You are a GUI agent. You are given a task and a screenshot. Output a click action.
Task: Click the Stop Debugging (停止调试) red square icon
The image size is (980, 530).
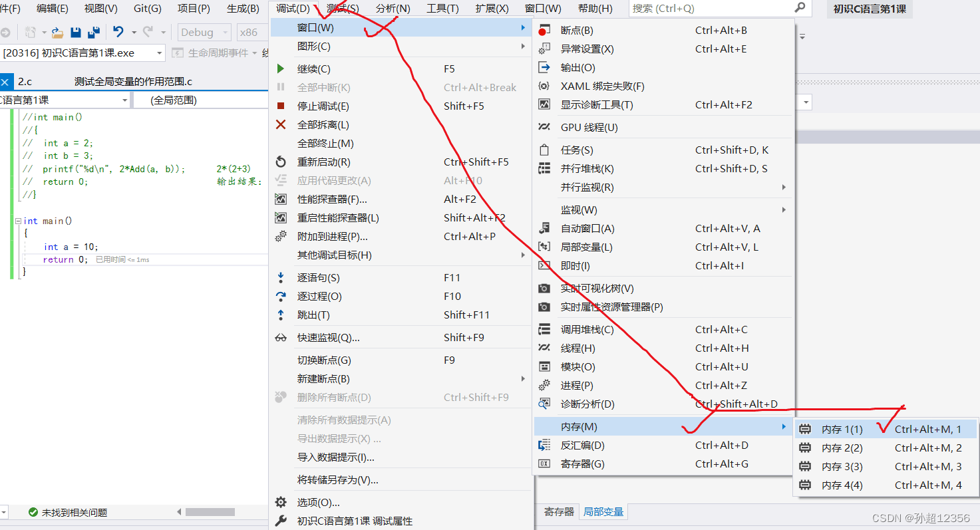click(281, 106)
